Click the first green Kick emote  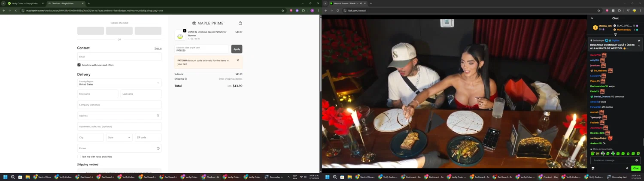pos(593,154)
